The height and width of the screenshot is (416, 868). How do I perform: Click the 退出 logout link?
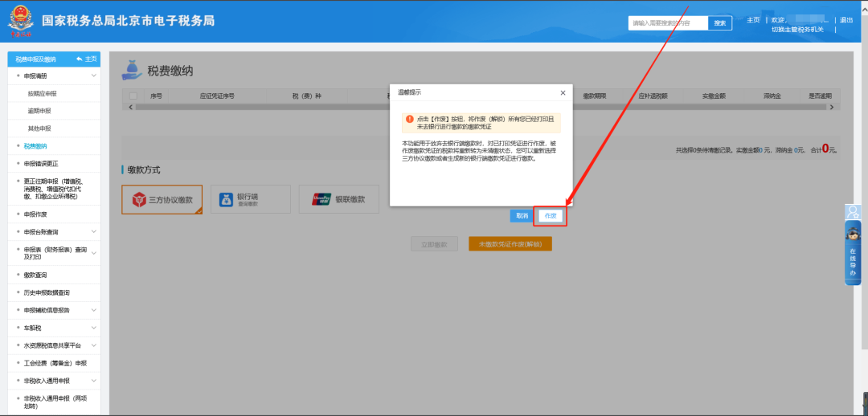click(x=846, y=20)
